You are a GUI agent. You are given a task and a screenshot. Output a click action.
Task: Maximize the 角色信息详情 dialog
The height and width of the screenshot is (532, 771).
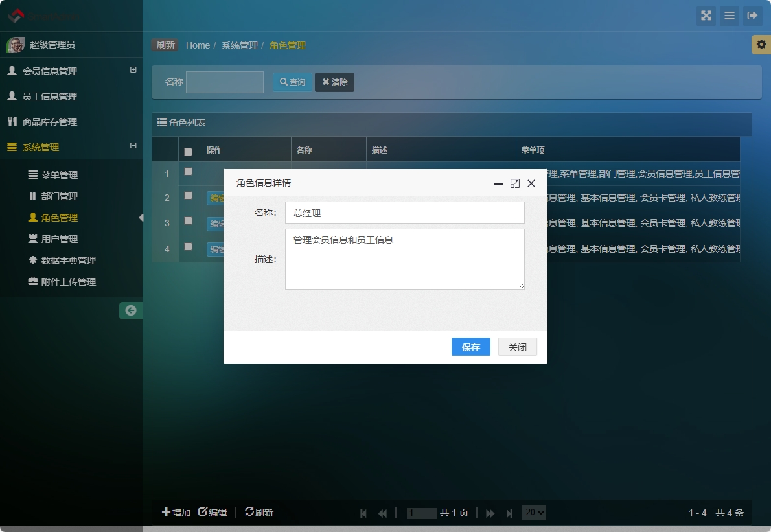pyautogui.click(x=514, y=183)
